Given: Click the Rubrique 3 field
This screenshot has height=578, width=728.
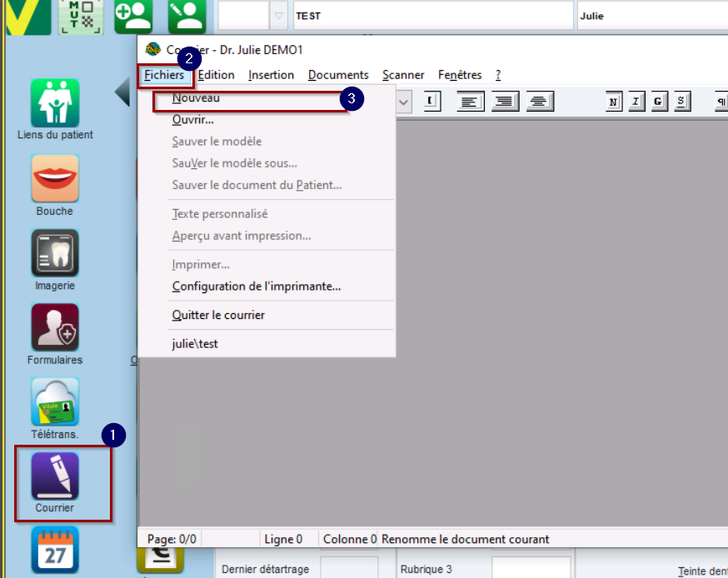Looking at the screenshot, I should [x=531, y=568].
